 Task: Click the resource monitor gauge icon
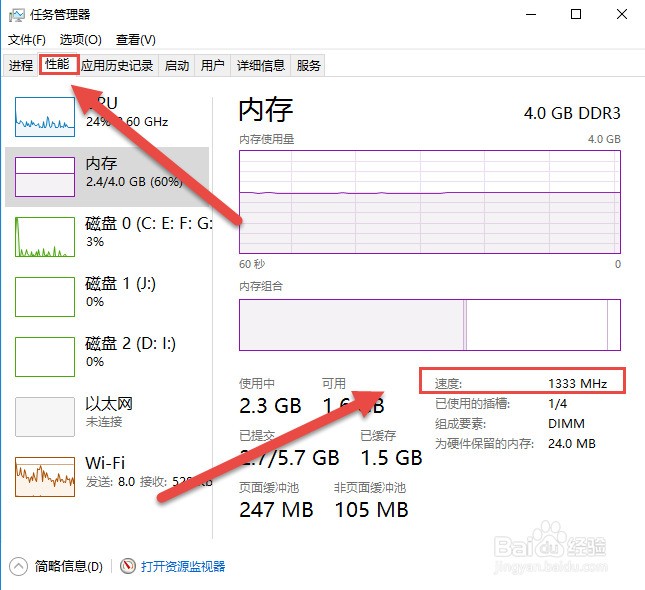coord(128,566)
